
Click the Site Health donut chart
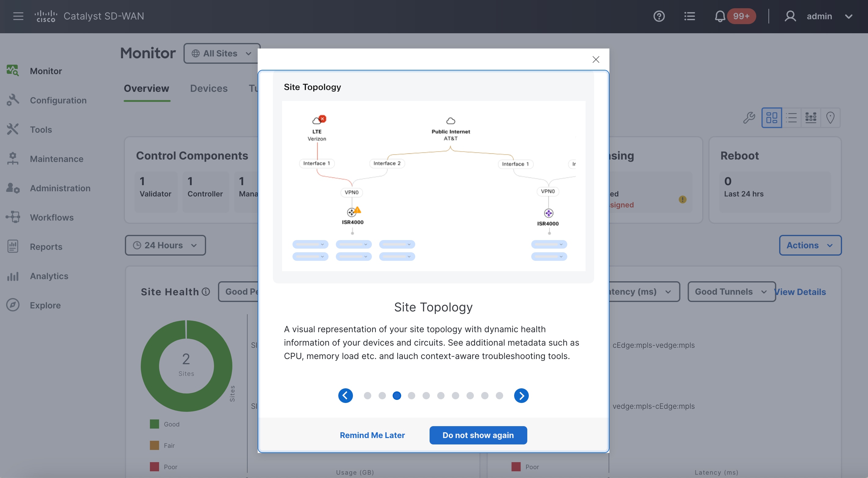(x=186, y=365)
